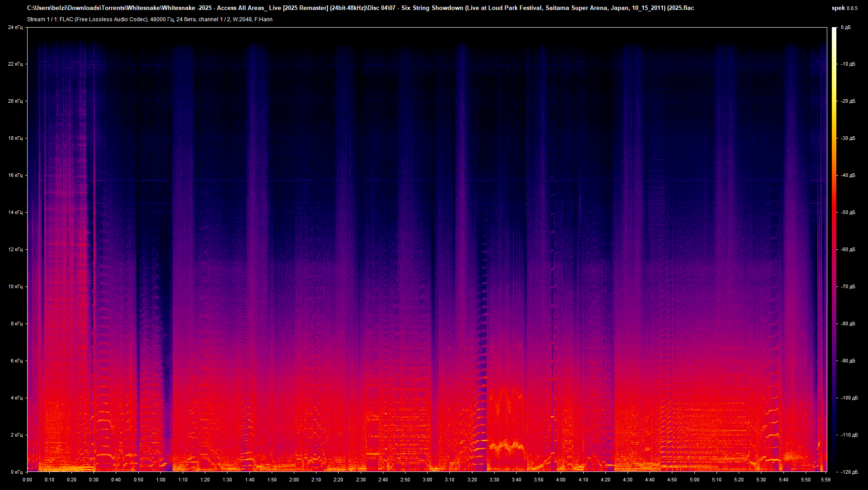
Task: Click the 10 kHz frequency label
Action: (15, 286)
